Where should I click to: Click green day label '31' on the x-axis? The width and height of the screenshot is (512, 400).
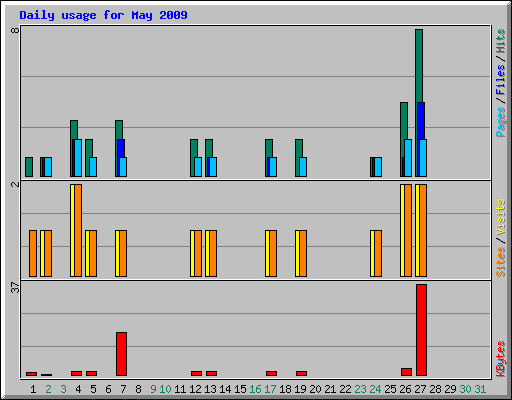(480, 389)
